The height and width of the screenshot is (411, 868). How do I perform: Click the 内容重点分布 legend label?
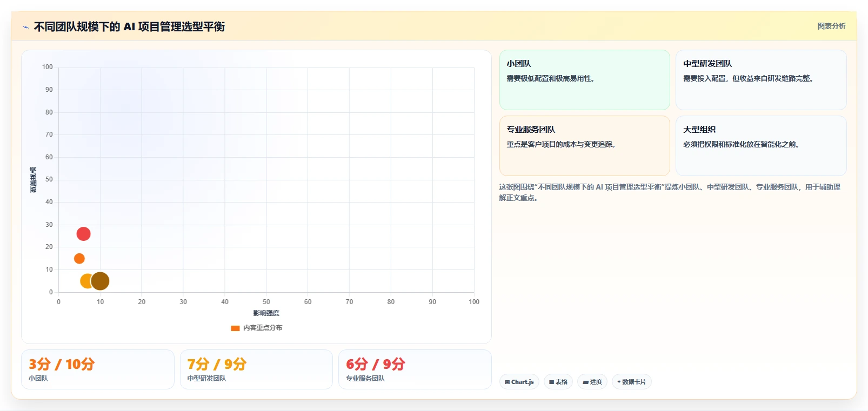[263, 328]
